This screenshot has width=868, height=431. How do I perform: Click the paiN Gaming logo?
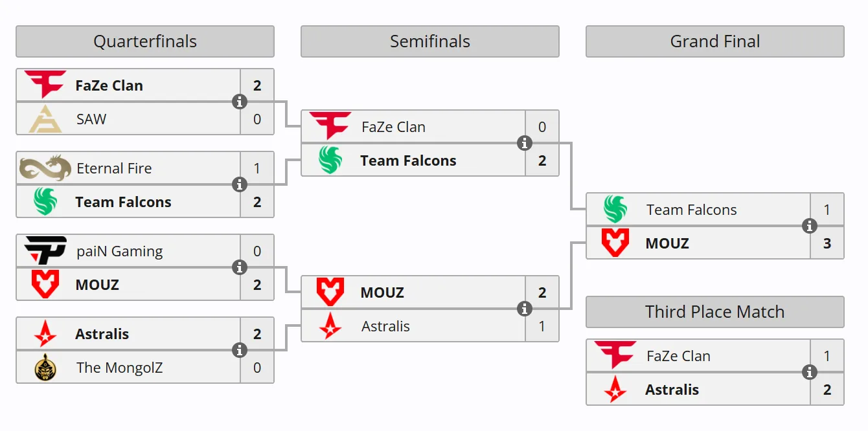45,250
